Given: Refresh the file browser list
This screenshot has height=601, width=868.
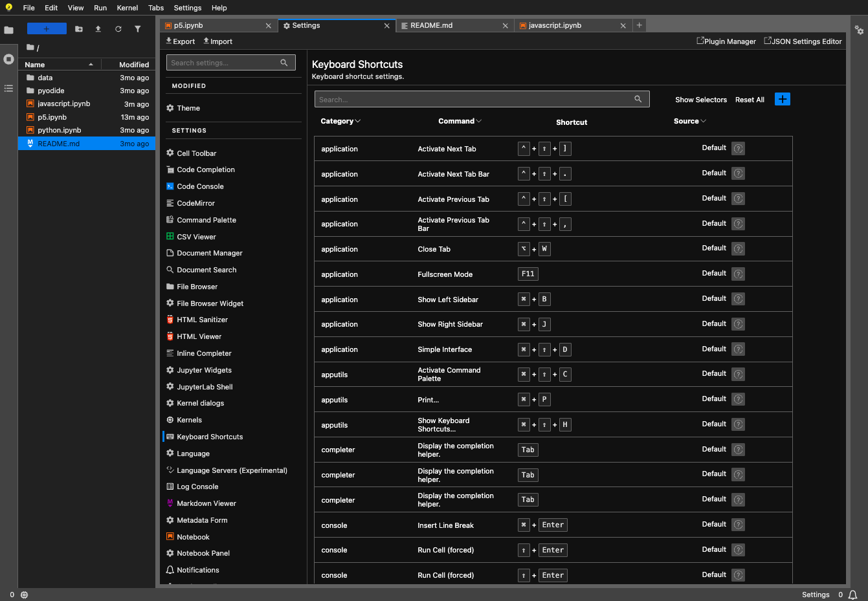Looking at the screenshot, I should click(118, 28).
